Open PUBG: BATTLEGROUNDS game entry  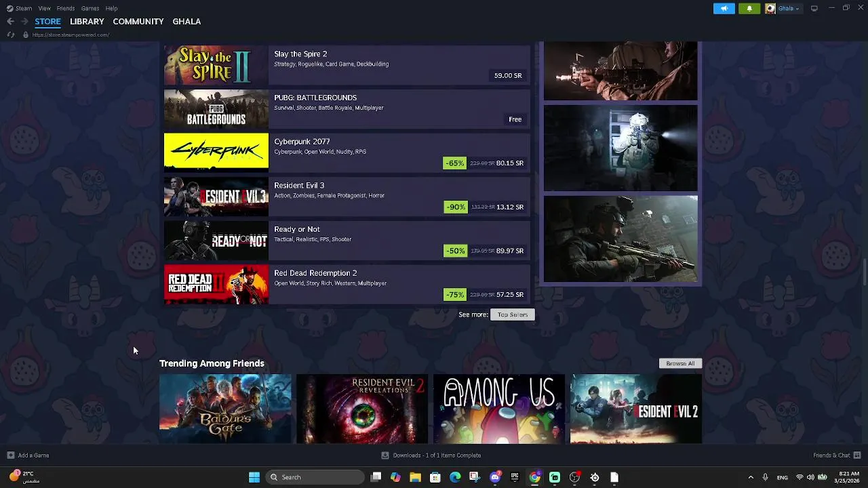tap(347, 109)
